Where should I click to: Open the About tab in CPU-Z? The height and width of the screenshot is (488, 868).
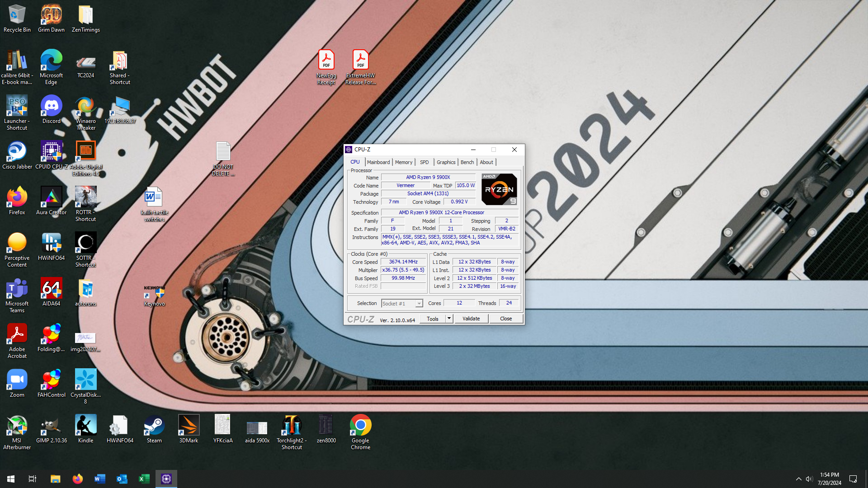coord(486,162)
